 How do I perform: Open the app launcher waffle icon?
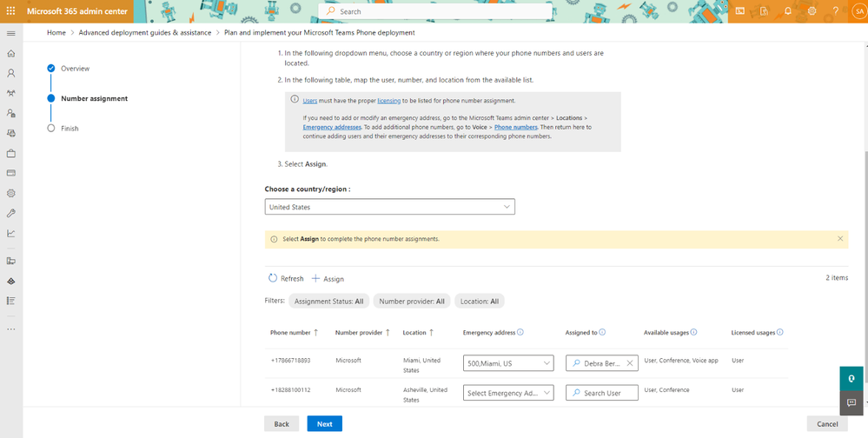pyautogui.click(x=10, y=11)
